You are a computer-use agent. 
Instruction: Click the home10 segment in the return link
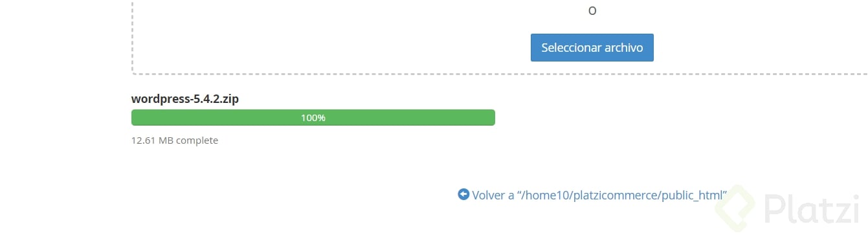tap(548, 195)
